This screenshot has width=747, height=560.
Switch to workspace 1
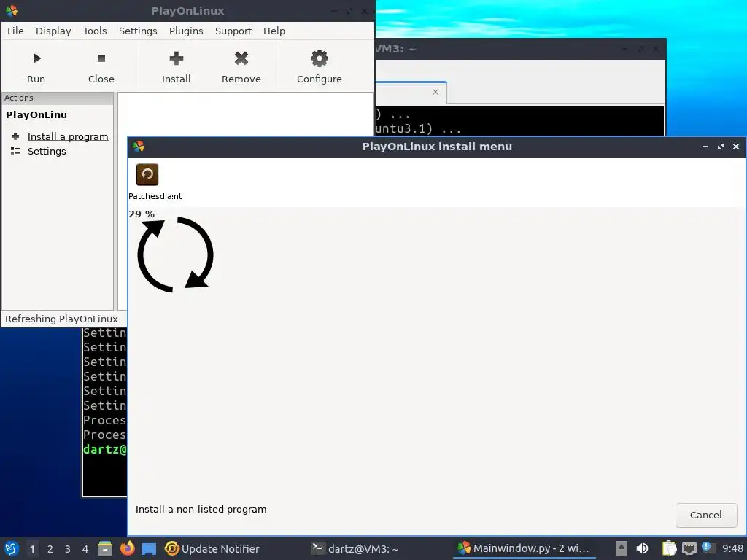click(x=32, y=549)
